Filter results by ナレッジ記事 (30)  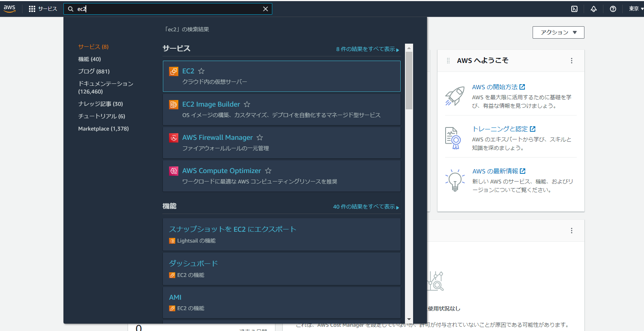101,104
